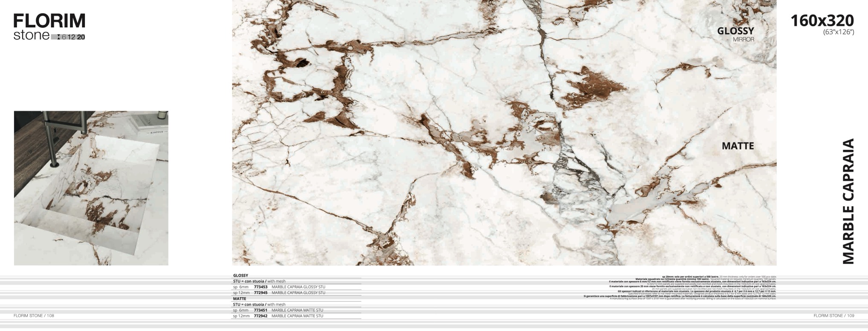The width and height of the screenshot is (868, 331).
Task: Click product code 772945
Action: (260, 293)
